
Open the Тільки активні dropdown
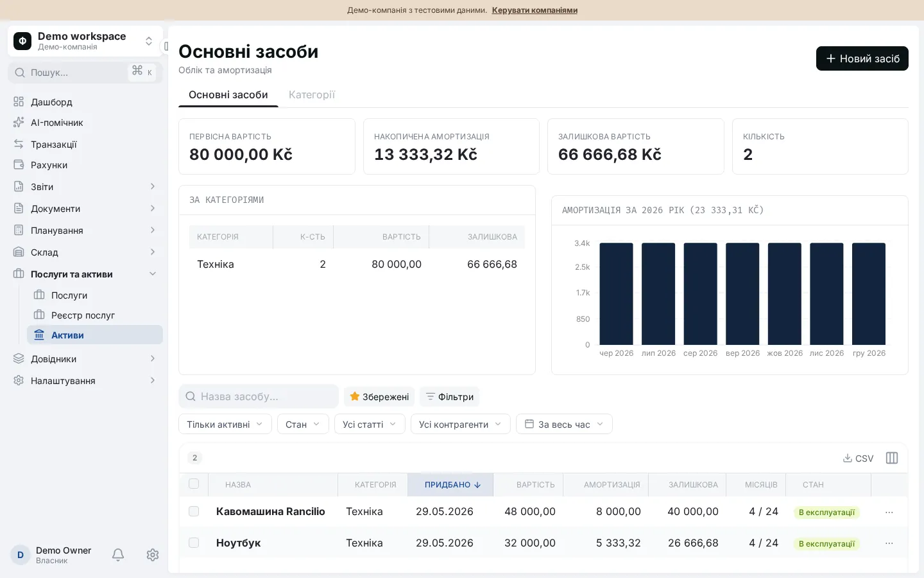(x=225, y=424)
